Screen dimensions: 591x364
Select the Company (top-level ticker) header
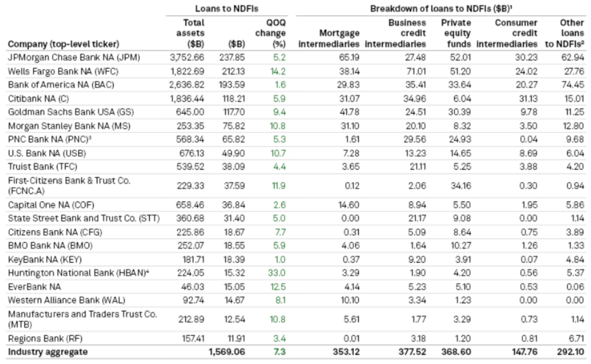pos(63,44)
